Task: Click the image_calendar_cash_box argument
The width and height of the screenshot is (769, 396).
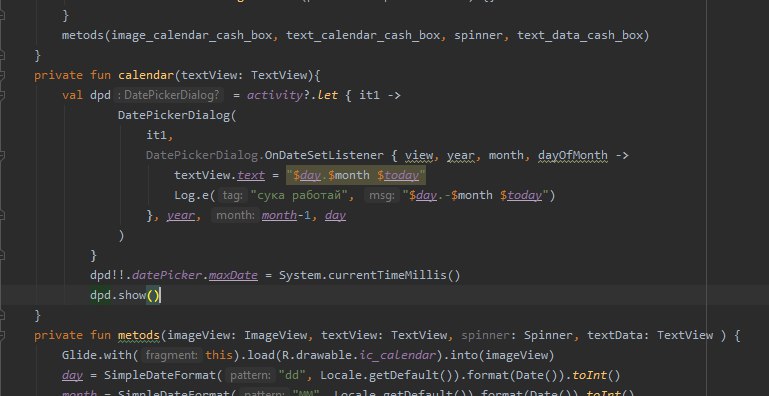Action: [192, 35]
